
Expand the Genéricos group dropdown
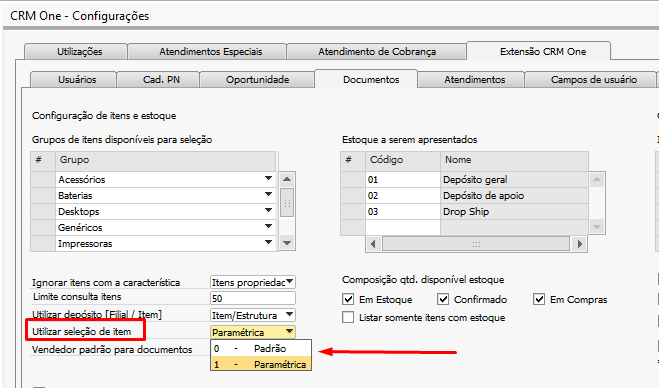(268, 227)
